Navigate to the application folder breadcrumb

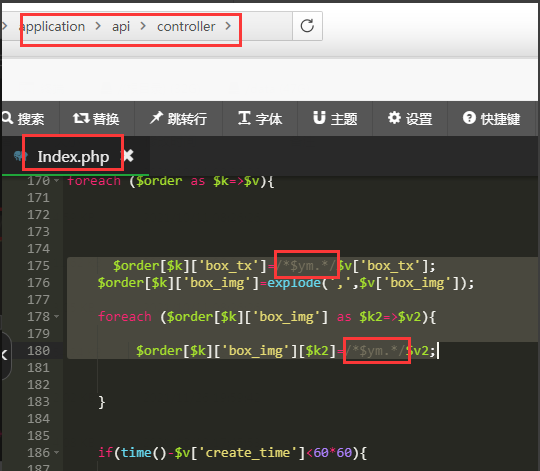(53, 27)
